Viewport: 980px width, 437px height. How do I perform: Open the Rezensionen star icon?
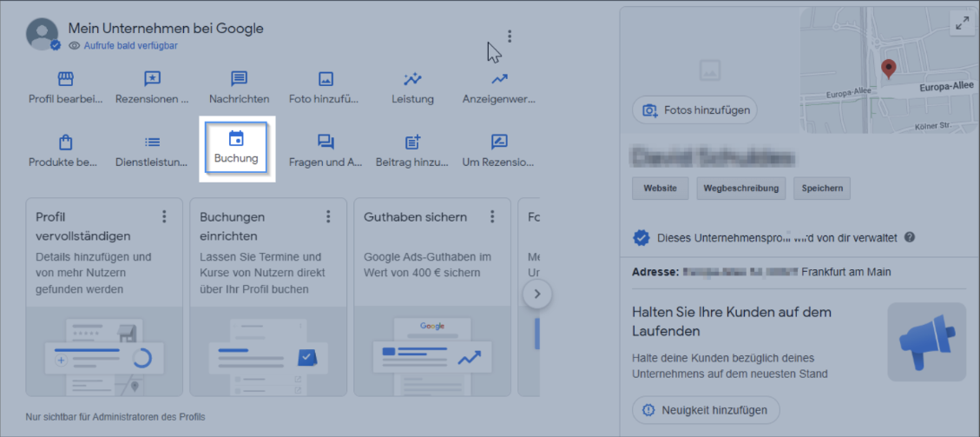coord(152,79)
